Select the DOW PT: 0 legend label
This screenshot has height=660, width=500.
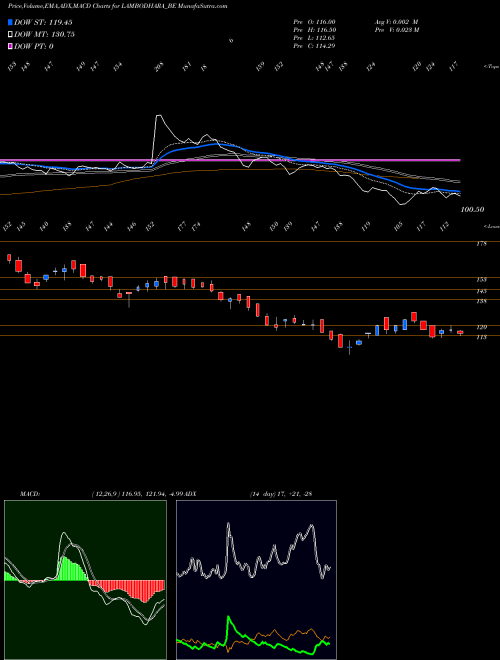click(34, 46)
